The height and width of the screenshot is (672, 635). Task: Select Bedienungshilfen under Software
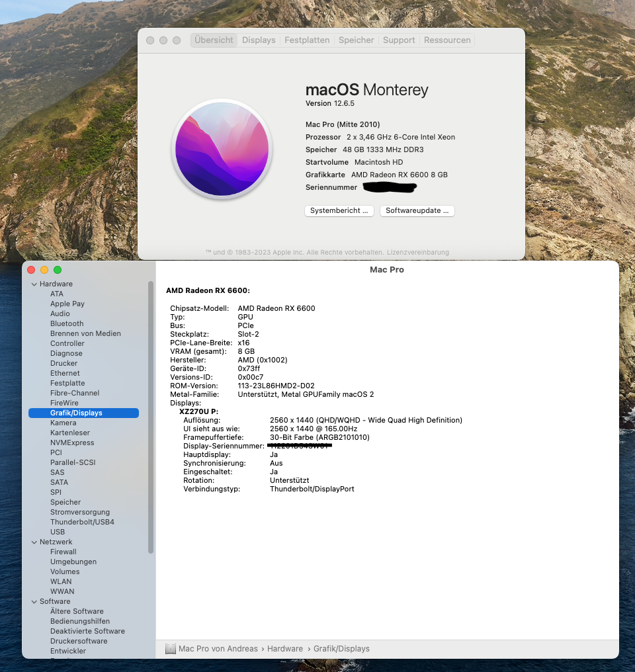(x=79, y=622)
